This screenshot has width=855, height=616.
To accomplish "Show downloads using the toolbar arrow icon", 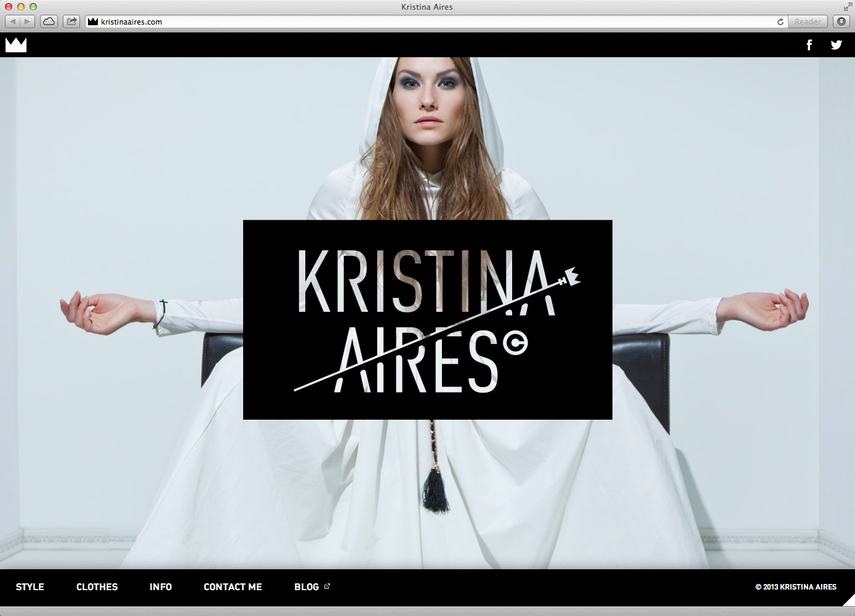I will (841, 22).
